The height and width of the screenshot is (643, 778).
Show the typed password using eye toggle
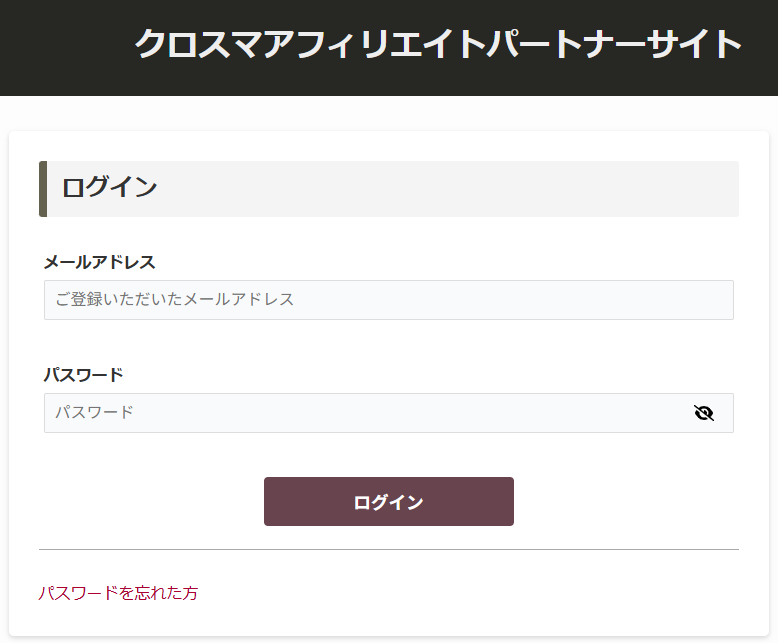(704, 413)
